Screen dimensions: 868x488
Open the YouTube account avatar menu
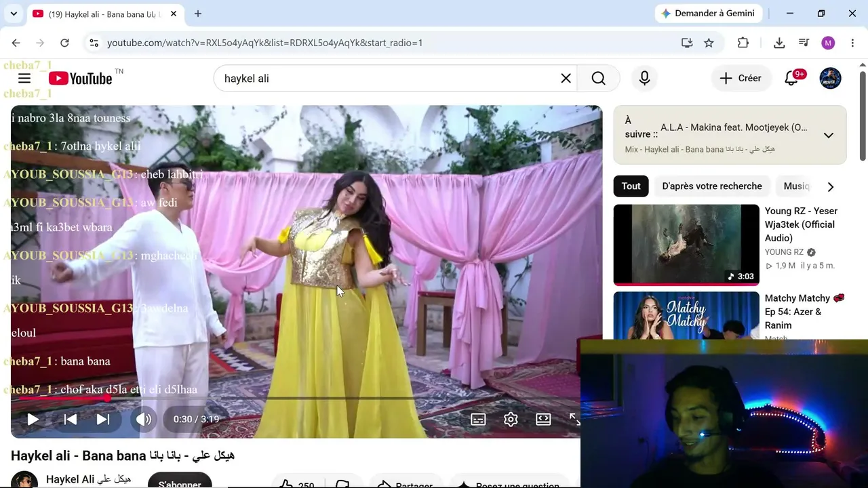pos(830,79)
